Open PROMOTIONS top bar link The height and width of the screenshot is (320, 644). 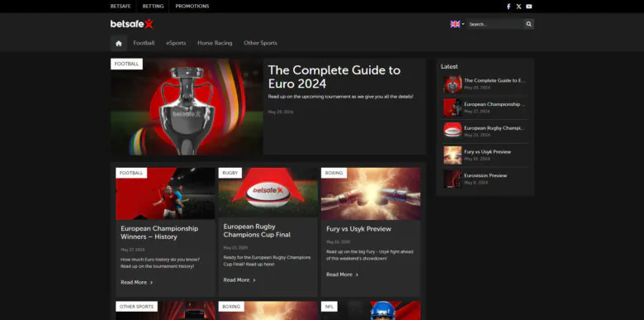click(x=192, y=6)
